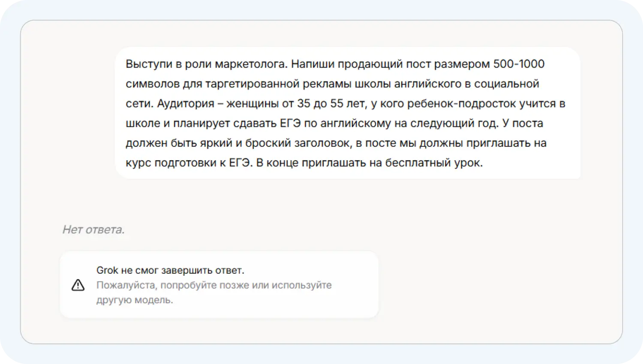Click the icon beside 'Grok не смог завершить ответ'
The width and height of the screenshot is (643, 364).
(x=77, y=284)
